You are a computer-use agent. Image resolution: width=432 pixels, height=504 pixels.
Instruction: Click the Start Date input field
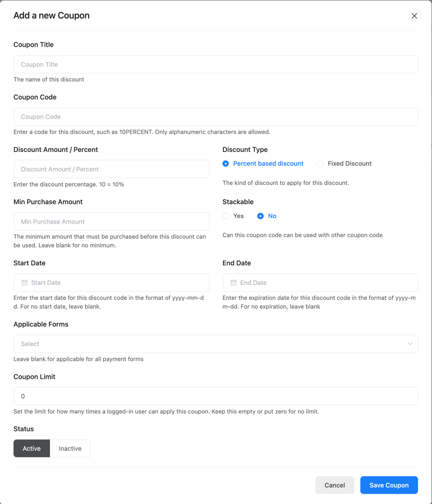pyautogui.click(x=112, y=283)
